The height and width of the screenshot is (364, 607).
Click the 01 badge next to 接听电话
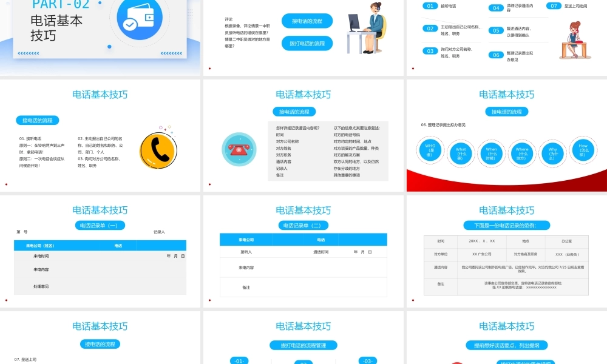430,6
